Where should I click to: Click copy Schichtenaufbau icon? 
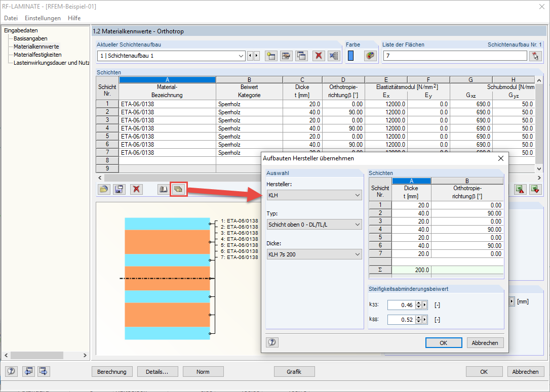[x=302, y=56]
